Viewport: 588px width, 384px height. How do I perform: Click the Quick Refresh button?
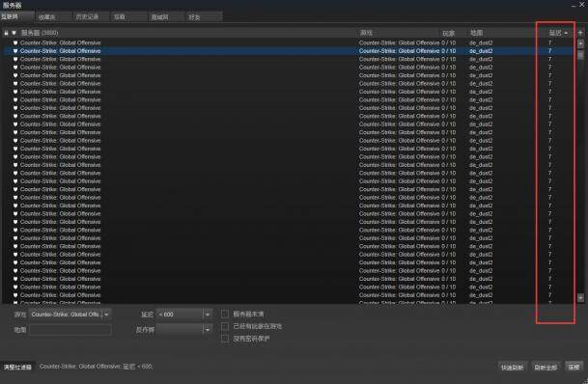click(513, 368)
